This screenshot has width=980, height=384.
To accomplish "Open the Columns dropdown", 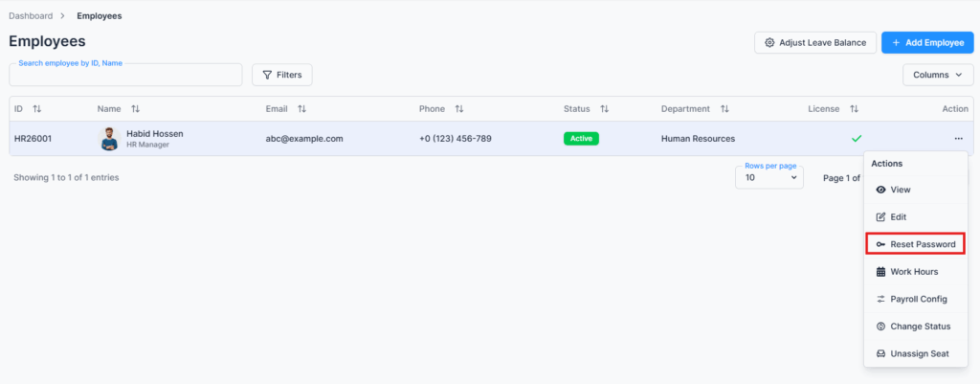I will (x=937, y=75).
